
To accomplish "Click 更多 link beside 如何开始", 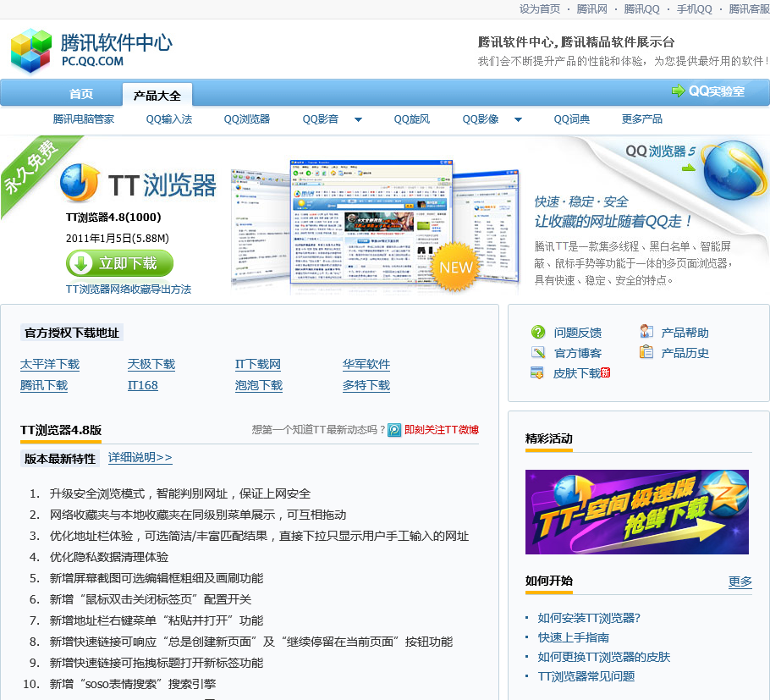I will pyautogui.click(x=740, y=581).
